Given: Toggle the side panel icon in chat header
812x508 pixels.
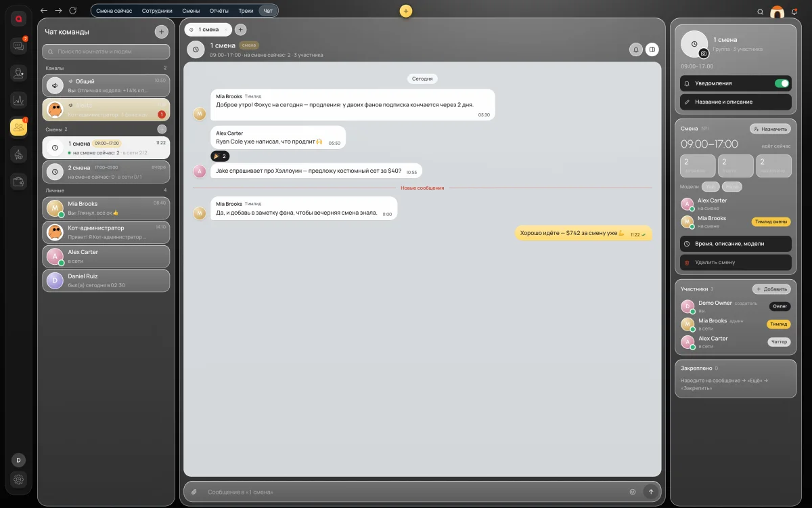Looking at the screenshot, I should pyautogui.click(x=652, y=49).
